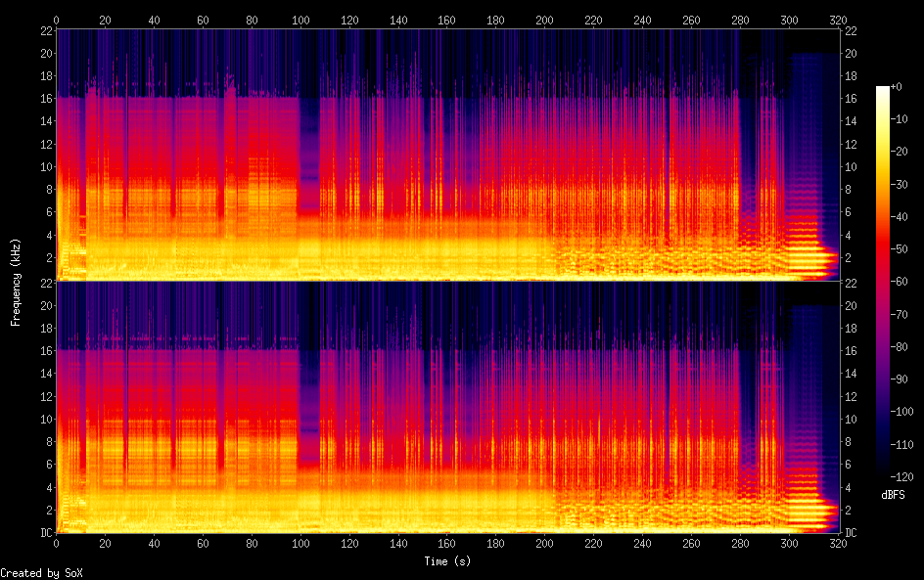
Task: Click the 'DC' label at bottom left
Action: click(43, 533)
